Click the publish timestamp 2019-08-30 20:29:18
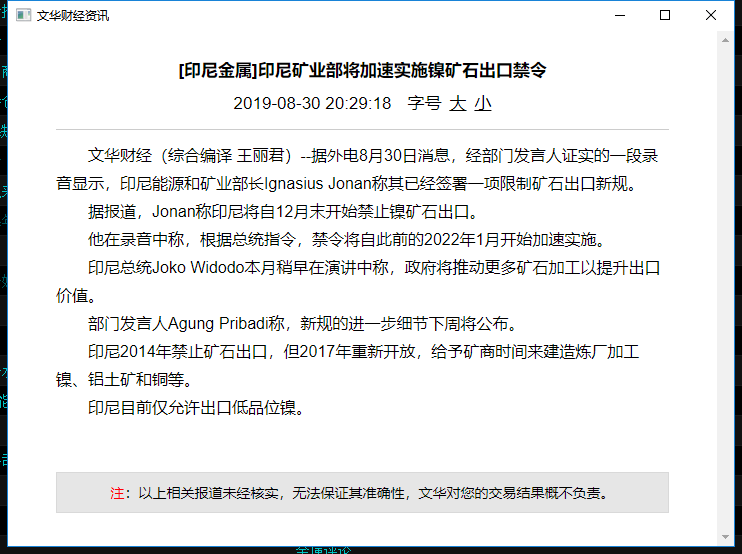The height and width of the screenshot is (554, 742). point(312,103)
